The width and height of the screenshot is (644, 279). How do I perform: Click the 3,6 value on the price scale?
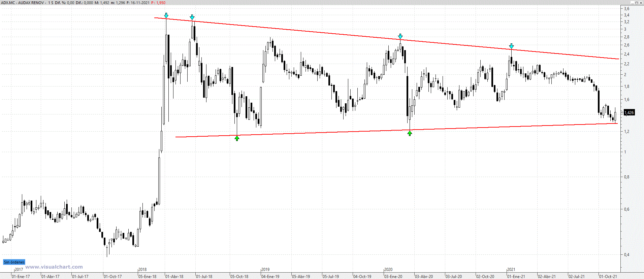(626, 9)
